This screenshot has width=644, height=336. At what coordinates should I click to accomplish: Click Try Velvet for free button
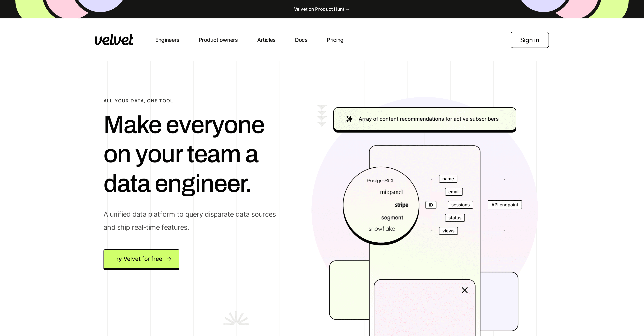[141, 259]
